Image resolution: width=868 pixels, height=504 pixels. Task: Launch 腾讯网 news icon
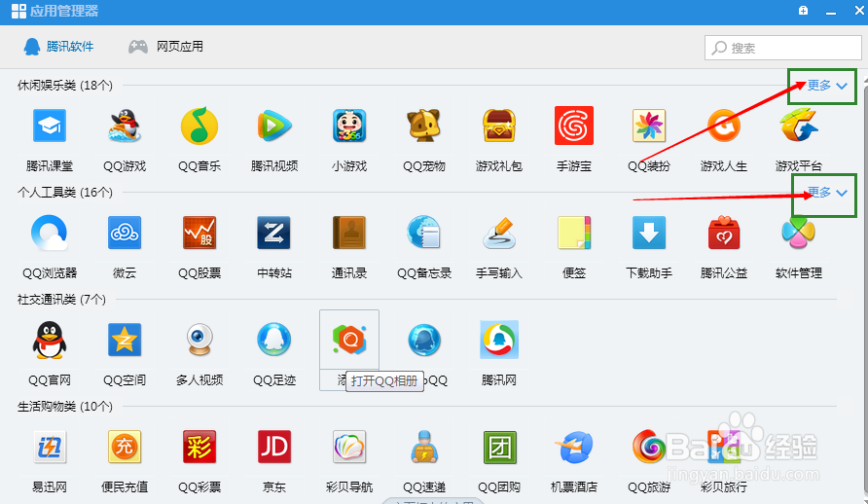499,340
